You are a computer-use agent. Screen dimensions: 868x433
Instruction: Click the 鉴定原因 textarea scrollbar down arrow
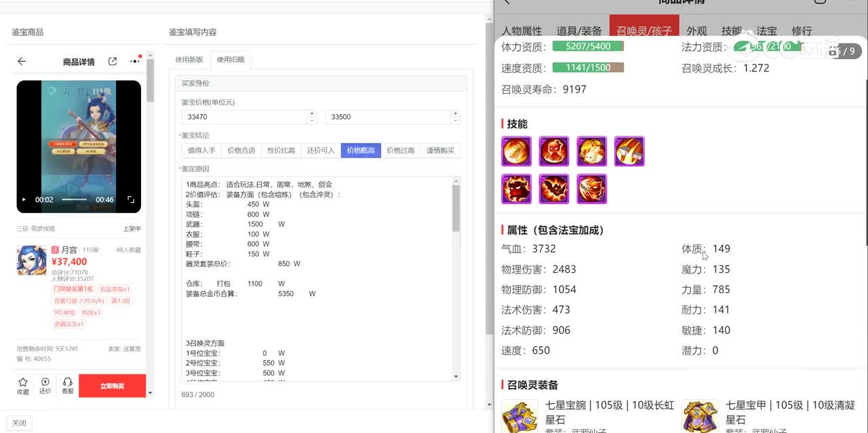click(456, 377)
